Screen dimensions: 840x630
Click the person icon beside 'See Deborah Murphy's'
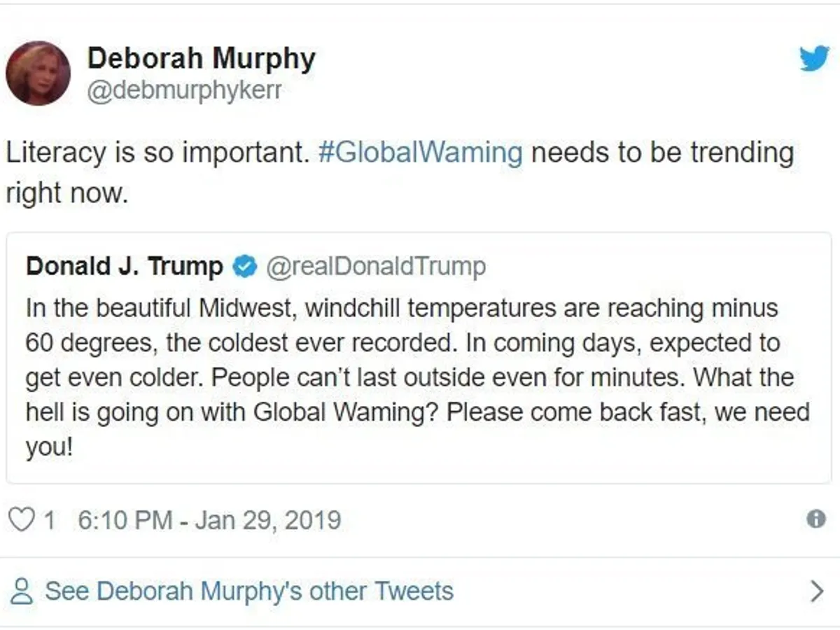click(x=23, y=591)
